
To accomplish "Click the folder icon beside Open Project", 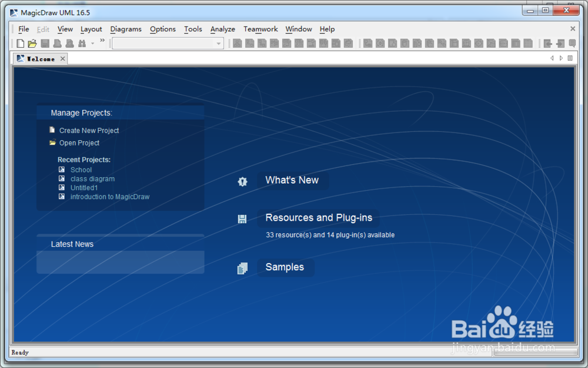I will point(52,142).
